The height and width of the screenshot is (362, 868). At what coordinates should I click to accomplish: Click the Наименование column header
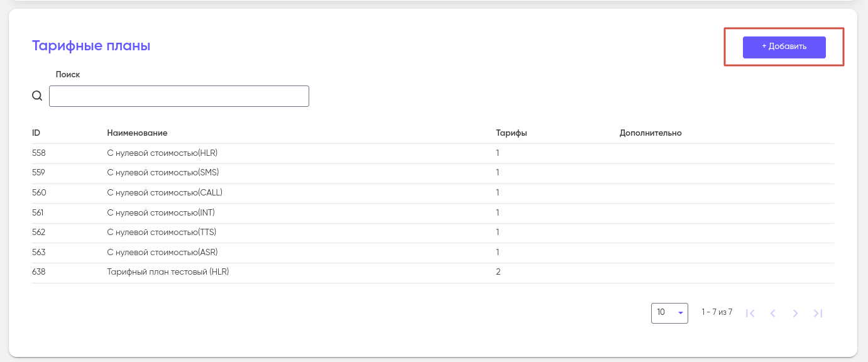tap(137, 133)
